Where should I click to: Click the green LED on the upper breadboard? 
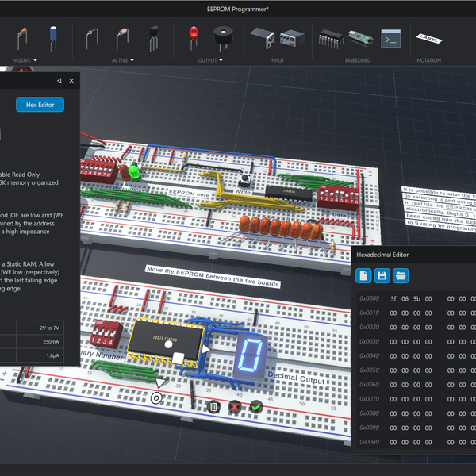coord(133,171)
